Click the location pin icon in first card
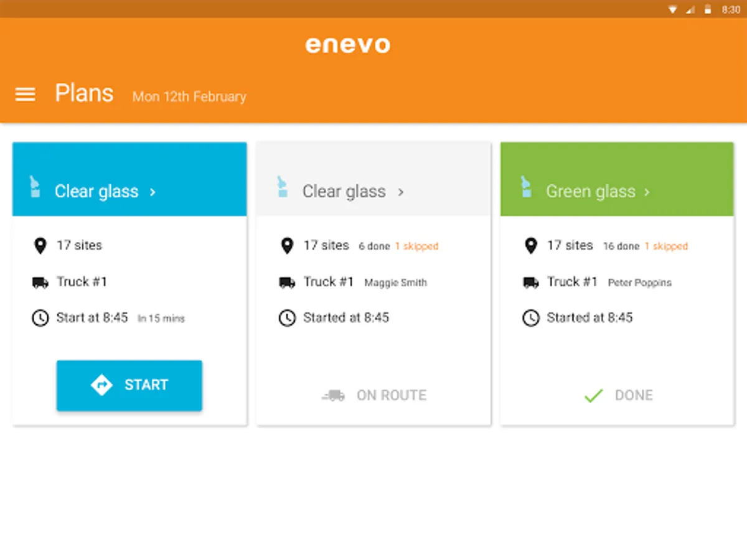This screenshot has width=747, height=560. (40, 246)
